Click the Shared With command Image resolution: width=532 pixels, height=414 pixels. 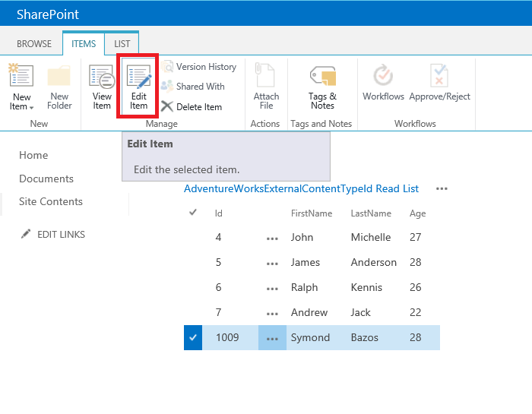193,87
